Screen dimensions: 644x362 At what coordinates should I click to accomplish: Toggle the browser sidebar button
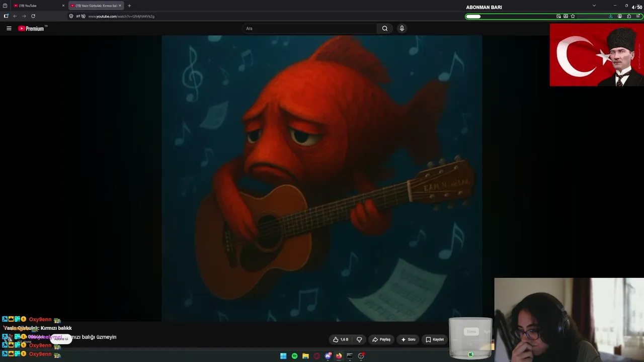[6, 16]
